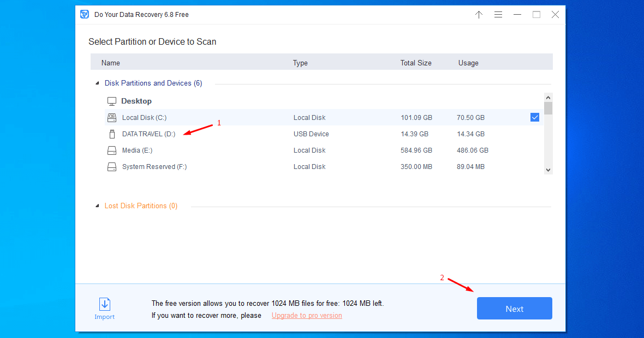This screenshot has width=644, height=338.
Task: Maximize the data recovery window
Action: (536, 15)
